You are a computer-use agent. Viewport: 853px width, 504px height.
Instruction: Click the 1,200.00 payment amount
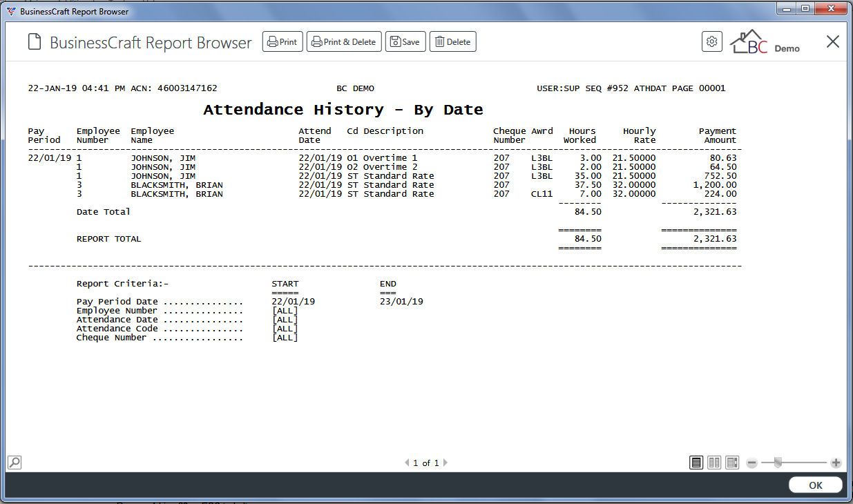pyautogui.click(x=715, y=185)
